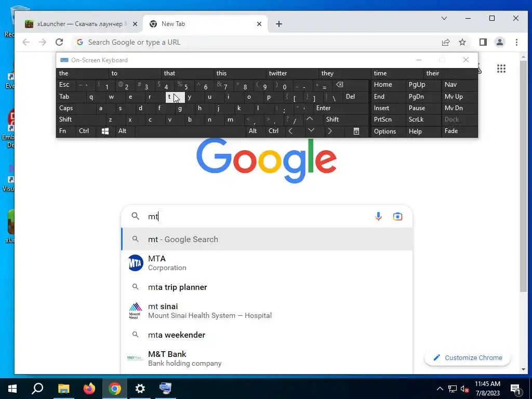Open the Windows Start menu

click(x=12, y=389)
